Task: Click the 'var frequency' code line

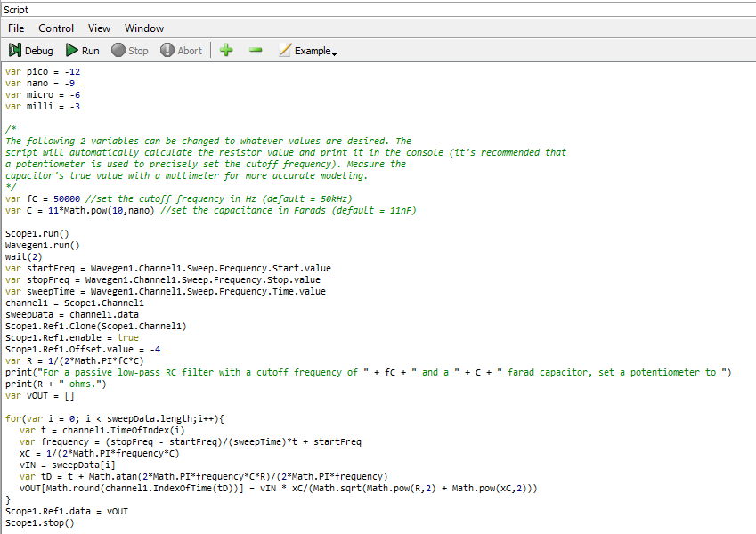Action: (191, 442)
